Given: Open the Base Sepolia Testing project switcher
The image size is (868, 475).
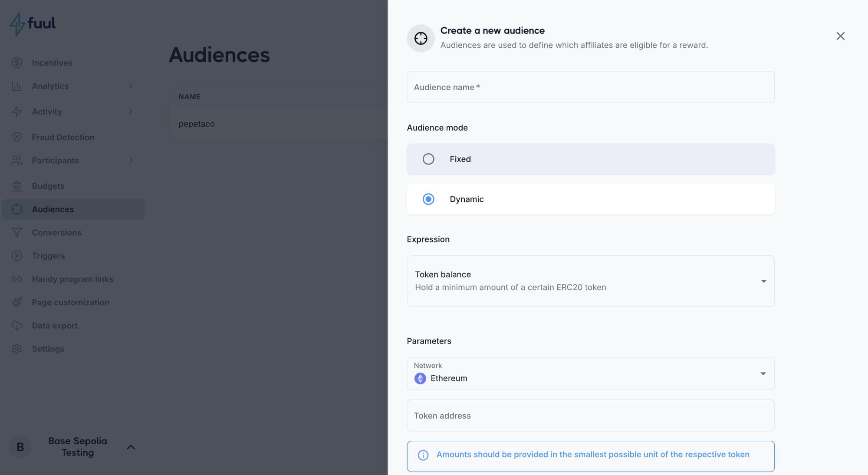Looking at the screenshot, I should (x=77, y=447).
